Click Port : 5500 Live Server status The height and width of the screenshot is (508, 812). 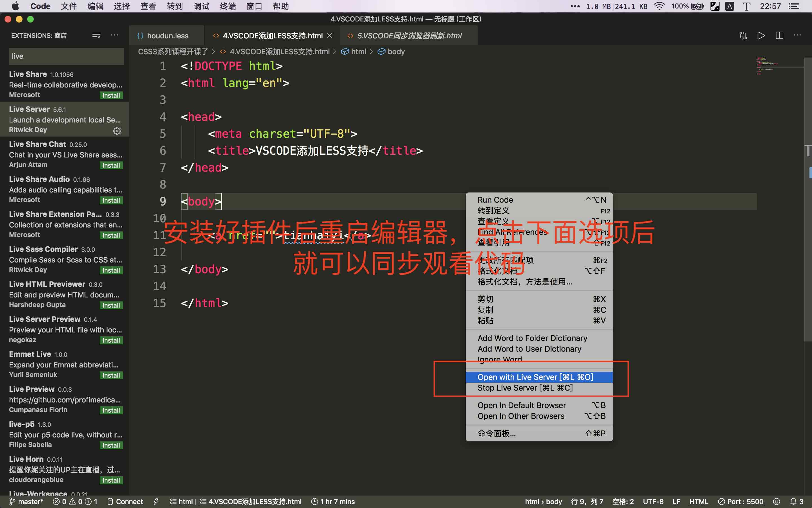[x=741, y=502]
